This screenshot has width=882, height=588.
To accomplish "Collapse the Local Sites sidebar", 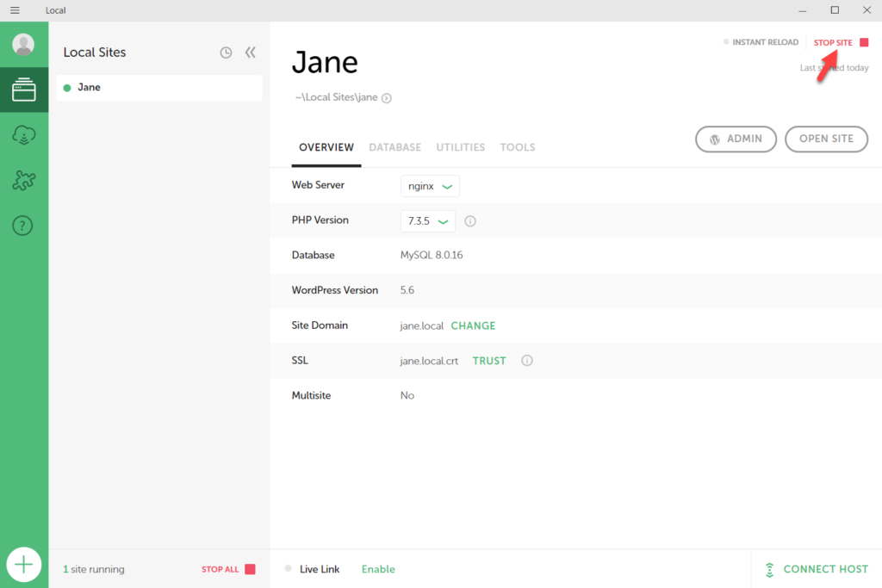I will click(251, 53).
